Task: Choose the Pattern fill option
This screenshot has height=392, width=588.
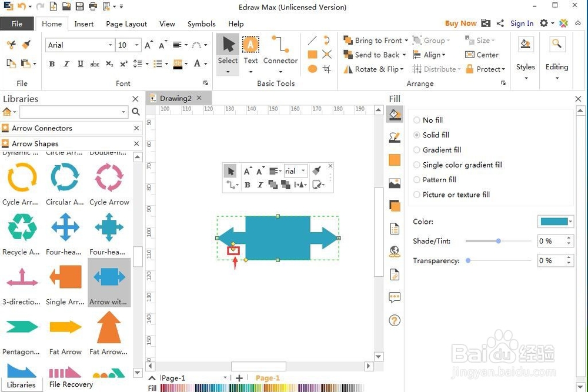Action: click(x=435, y=180)
